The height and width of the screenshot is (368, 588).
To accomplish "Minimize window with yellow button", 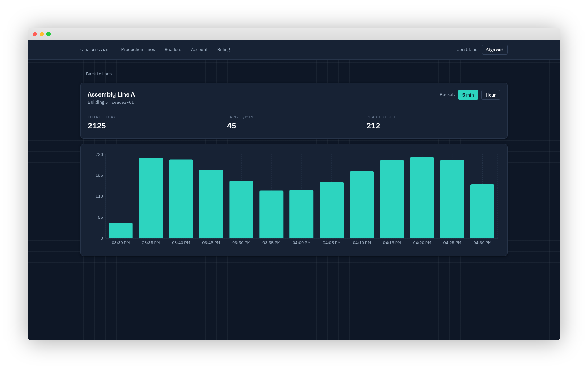I will click(42, 34).
